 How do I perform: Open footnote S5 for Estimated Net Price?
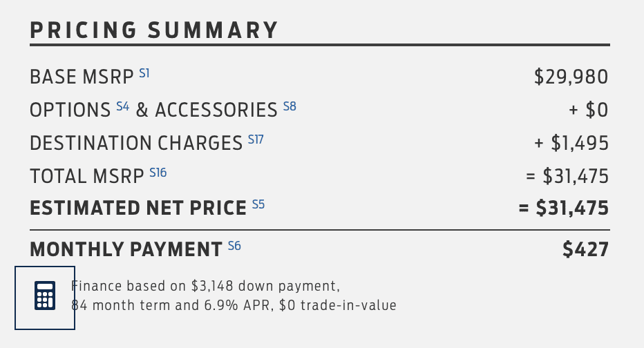(x=258, y=204)
